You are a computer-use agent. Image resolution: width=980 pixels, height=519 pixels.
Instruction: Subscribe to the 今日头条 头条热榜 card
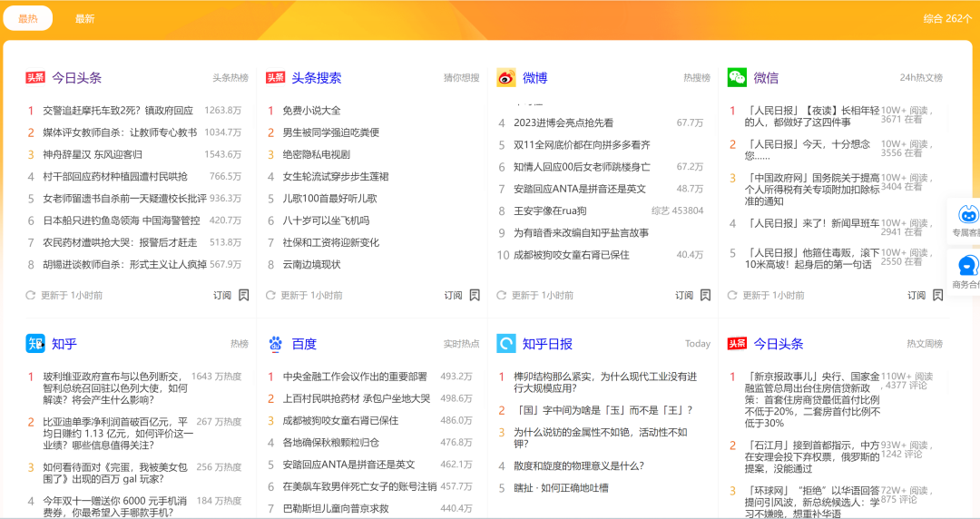(230, 295)
